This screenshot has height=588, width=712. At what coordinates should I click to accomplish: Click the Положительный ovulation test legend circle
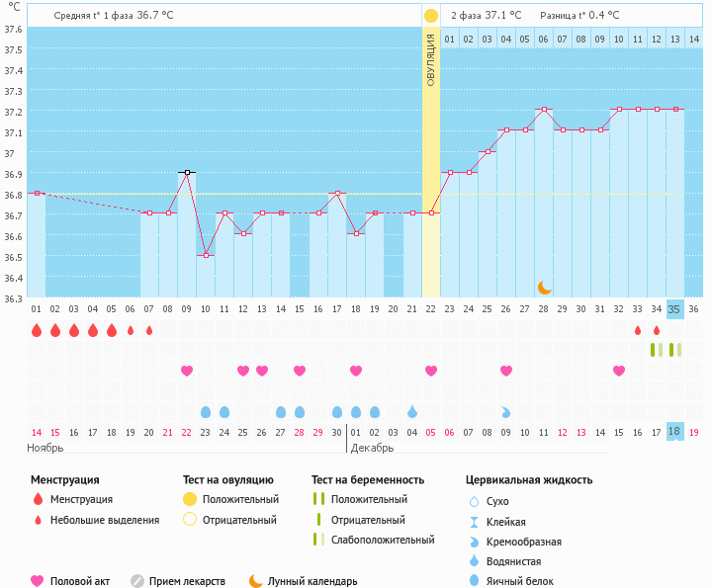(x=190, y=499)
